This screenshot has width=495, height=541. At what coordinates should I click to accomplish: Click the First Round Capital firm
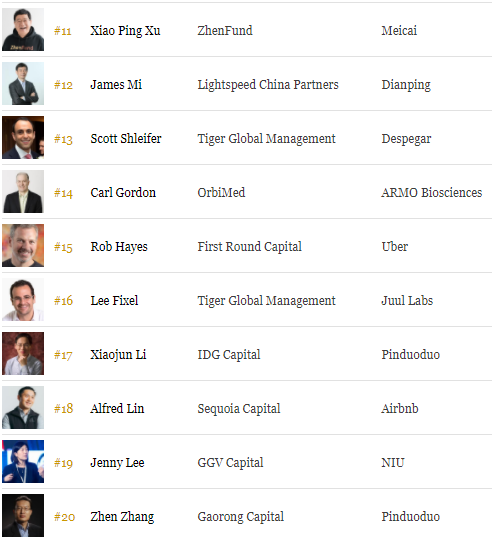tap(250, 247)
